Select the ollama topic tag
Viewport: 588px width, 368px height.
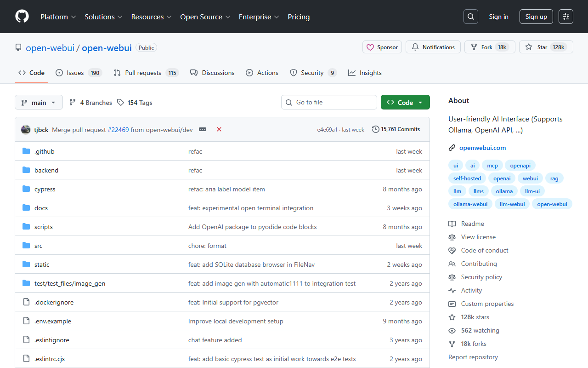point(504,191)
